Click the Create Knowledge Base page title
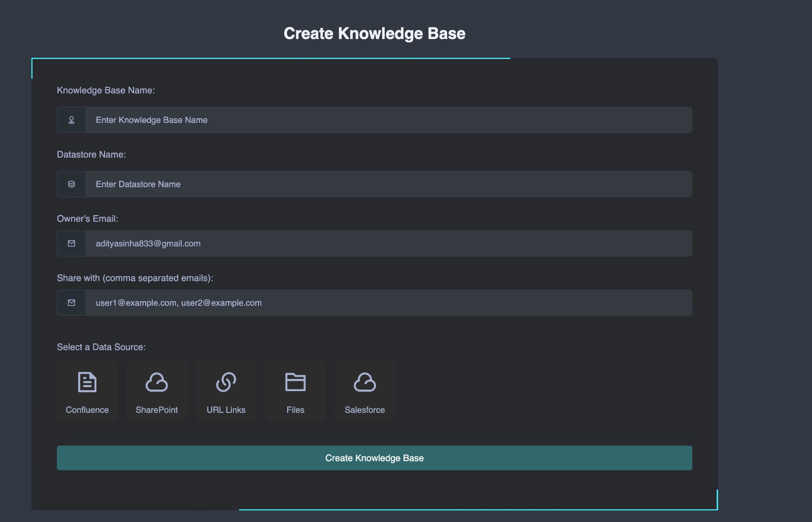 pyautogui.click(x=375, y=33)
